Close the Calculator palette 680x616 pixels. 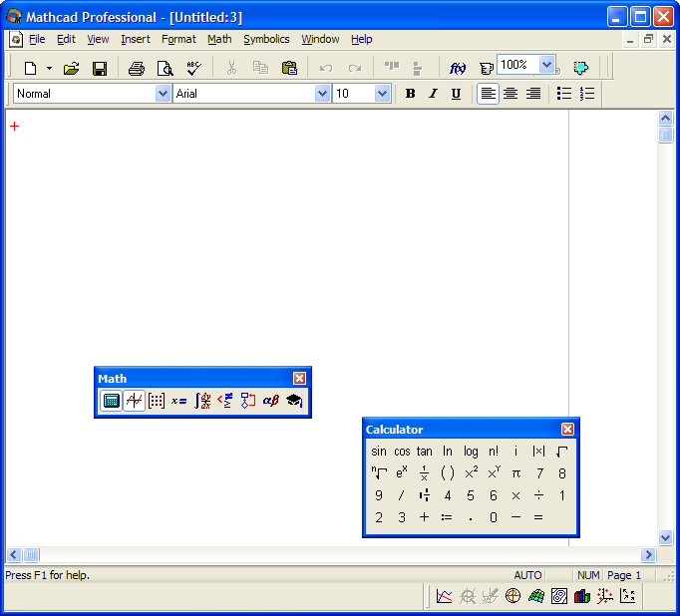point(567,430)
